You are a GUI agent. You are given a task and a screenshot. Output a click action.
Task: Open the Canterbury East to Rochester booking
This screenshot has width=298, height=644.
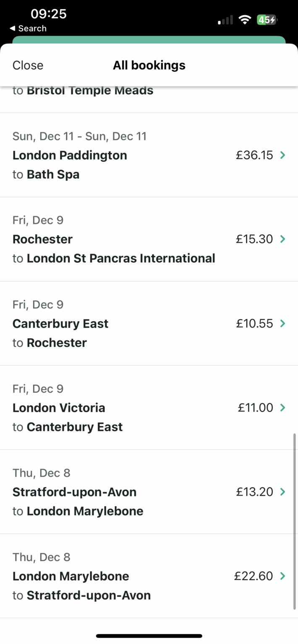click(x=149, y=323)
